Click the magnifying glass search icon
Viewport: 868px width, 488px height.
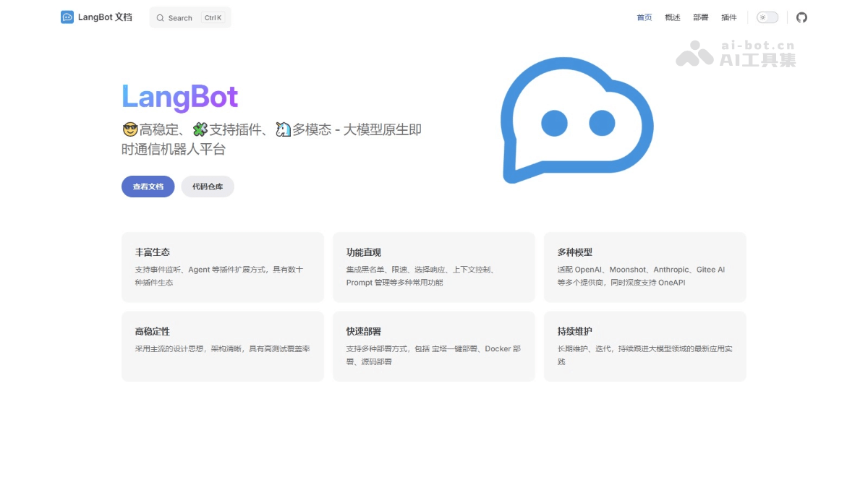(x=160, y=17)
